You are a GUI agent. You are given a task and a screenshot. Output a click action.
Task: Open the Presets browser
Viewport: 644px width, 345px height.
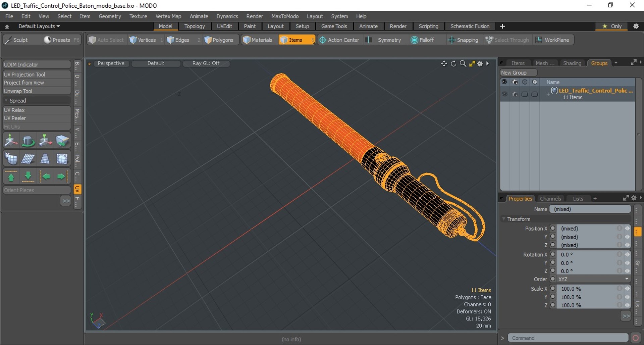click(x=61, y=40)
